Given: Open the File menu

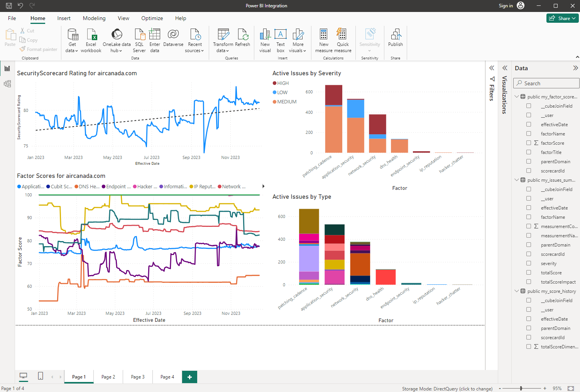Looking at the screenshot, I should coord(12,18).
